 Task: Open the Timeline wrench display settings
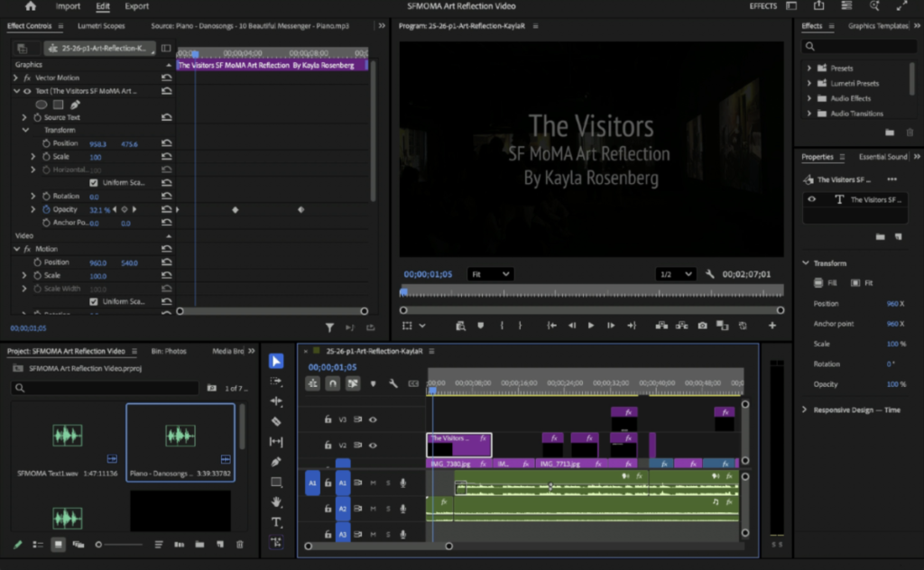[x=393, y=383]
